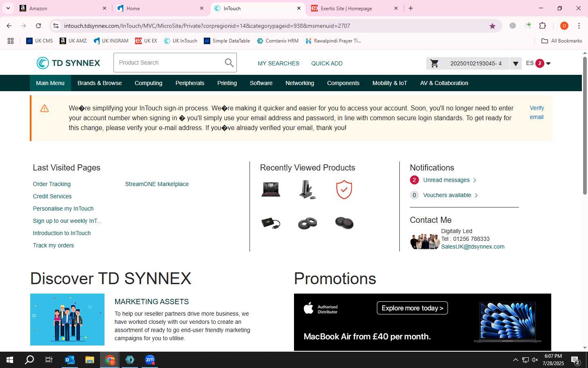The image size is (588, 368).
Task: Open the Peripherals menu
Action: coord(190,83)
